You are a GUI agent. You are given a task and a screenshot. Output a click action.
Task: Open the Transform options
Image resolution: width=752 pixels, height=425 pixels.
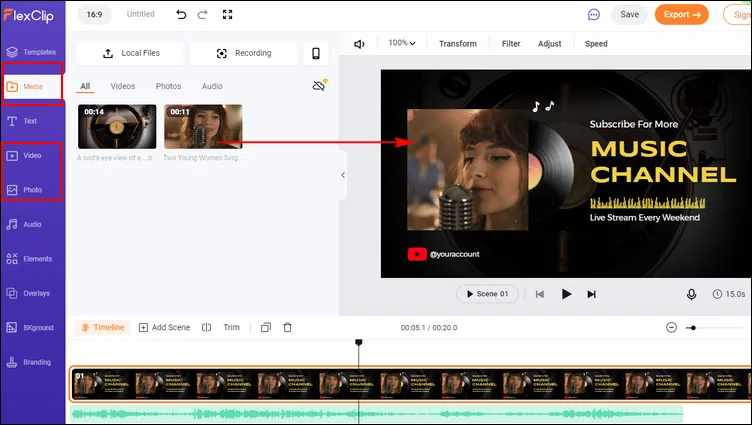pos(458,44)
